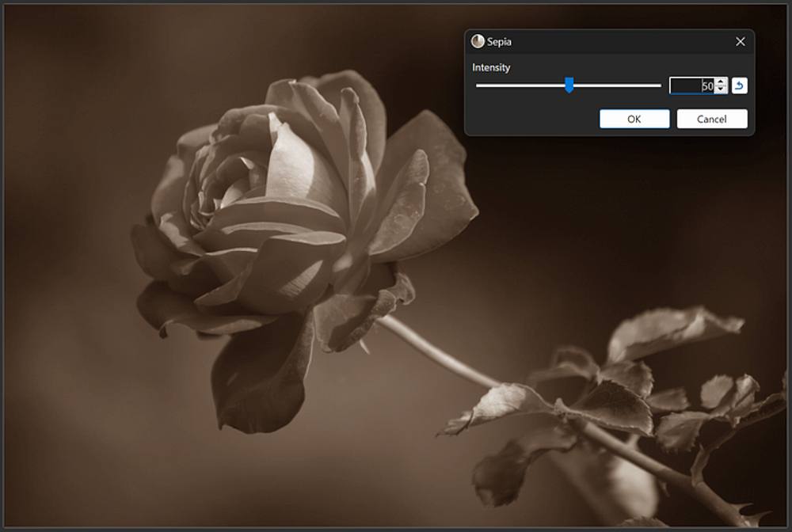Reset Intensity to default value
This screenshot has height=532, width=792.
739,85
